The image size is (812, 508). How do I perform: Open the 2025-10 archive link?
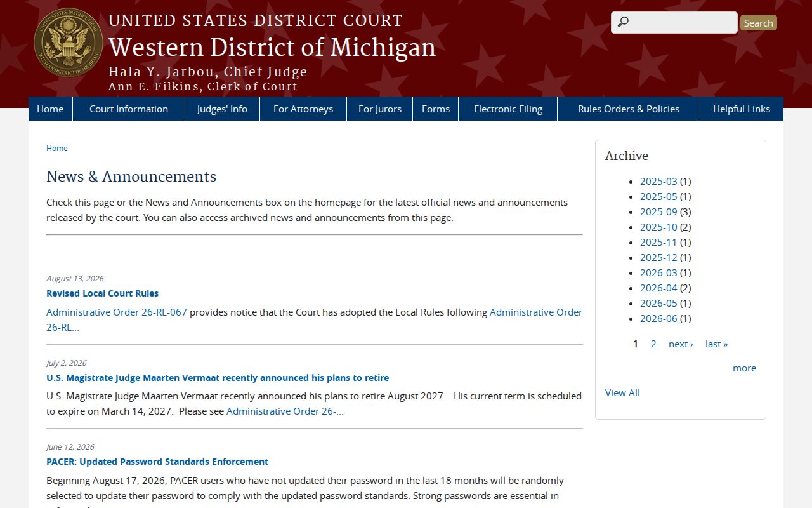pos(658,227)
